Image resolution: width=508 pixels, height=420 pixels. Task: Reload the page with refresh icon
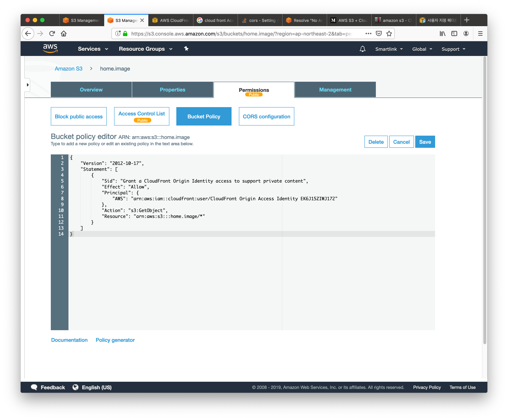(x=52, y=34)
